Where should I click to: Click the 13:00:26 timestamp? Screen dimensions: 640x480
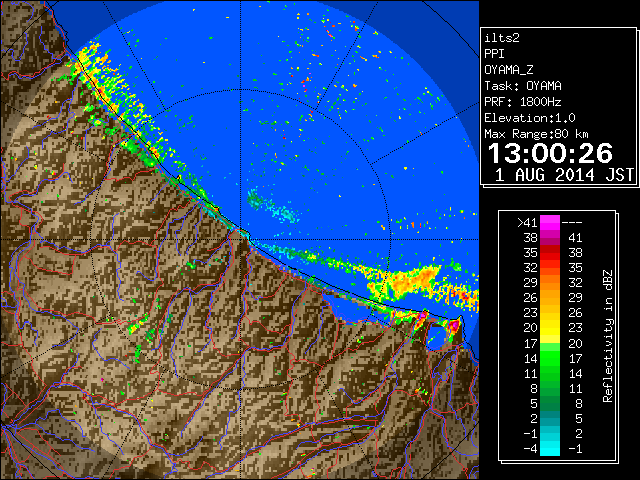(x=550, y=153)
